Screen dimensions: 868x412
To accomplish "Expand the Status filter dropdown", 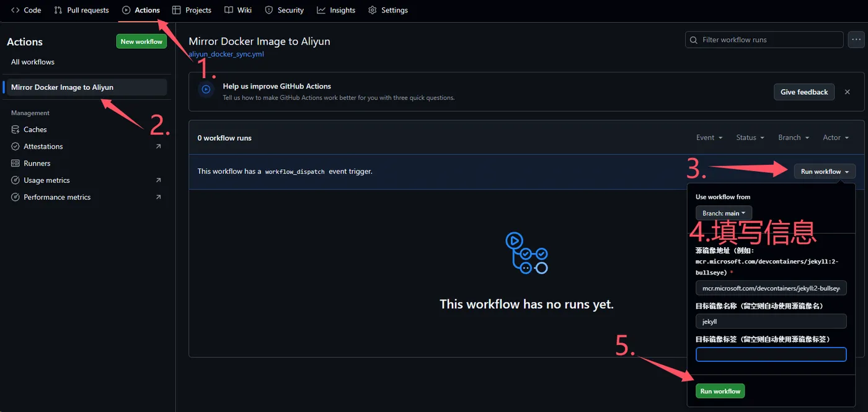I will point(750,138).
